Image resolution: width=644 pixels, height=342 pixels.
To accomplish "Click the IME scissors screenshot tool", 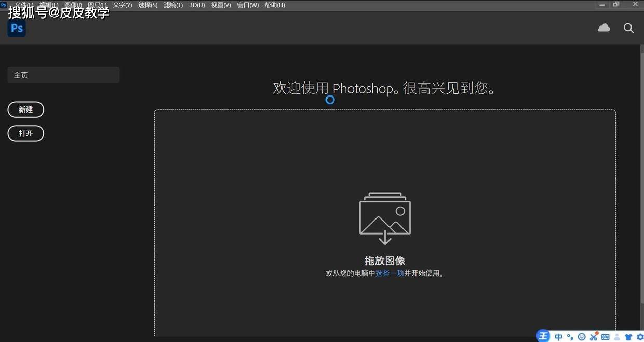I will tap(594, 337).
